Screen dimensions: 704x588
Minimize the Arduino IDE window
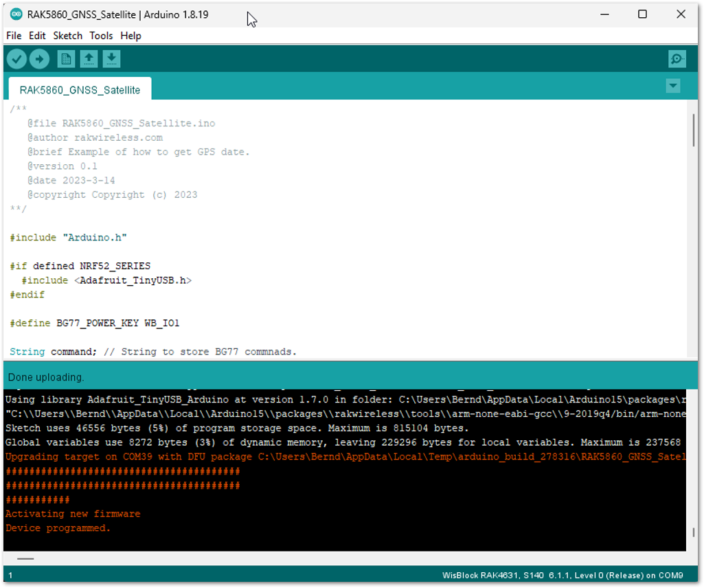tap(605, 14)
